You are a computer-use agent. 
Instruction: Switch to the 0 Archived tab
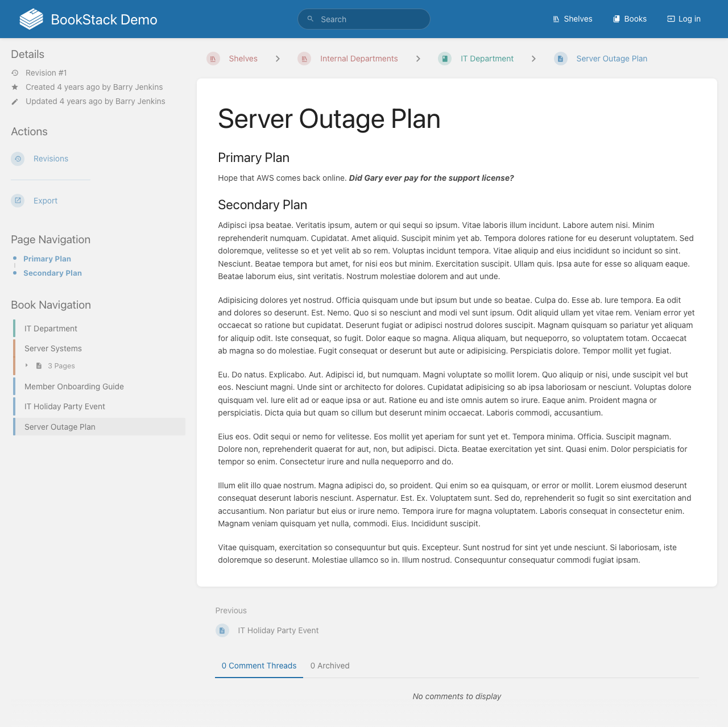point(330,666)
